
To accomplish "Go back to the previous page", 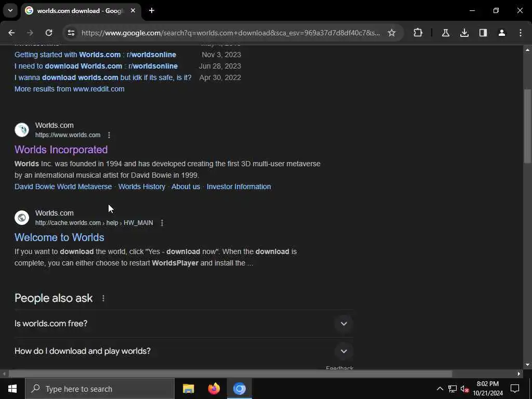I will 11,33.
